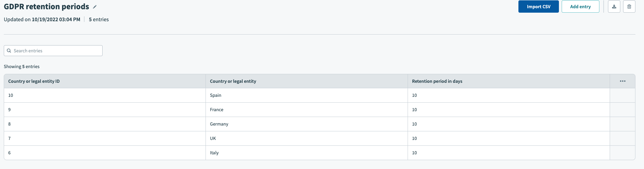Click the trash delete icon
This screenshot has height=169, width=644.
(629, 6)
